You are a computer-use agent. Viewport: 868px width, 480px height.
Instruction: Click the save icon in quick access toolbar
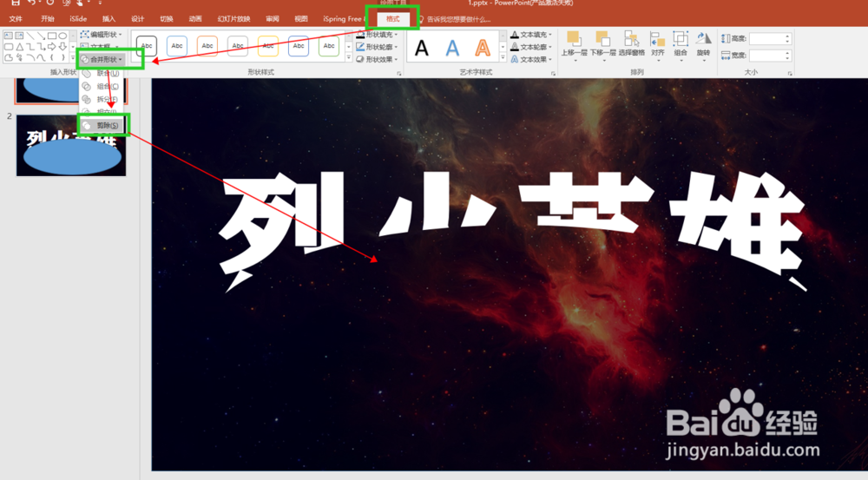click(16, 3)
